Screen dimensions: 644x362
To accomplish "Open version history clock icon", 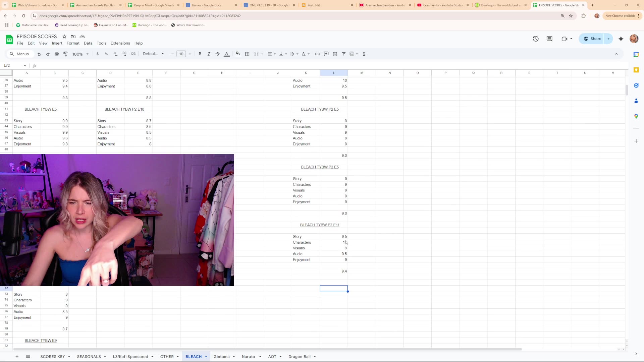I will coord(536,39).
